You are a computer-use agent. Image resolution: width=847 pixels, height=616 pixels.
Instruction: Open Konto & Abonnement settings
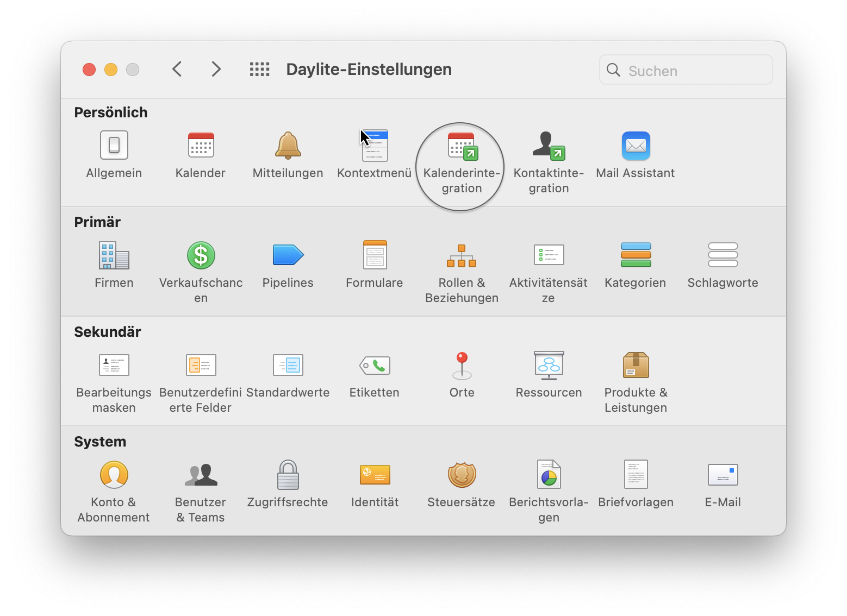tap(114, 475)
